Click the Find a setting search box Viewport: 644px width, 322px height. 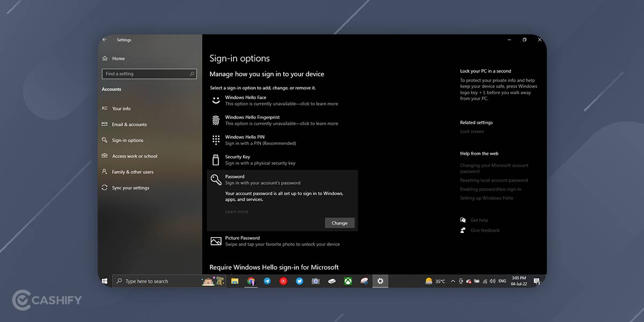point(149,74)
